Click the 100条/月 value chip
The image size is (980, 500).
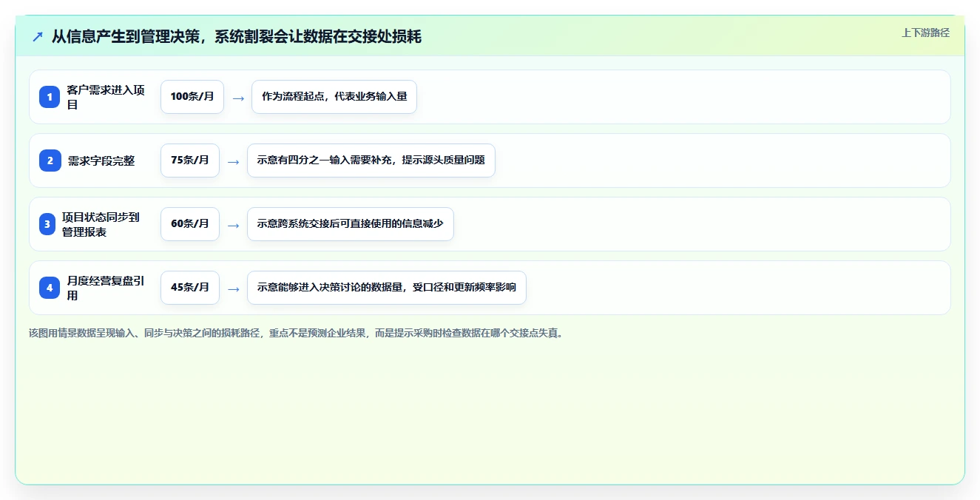click(x=192, y=97)
